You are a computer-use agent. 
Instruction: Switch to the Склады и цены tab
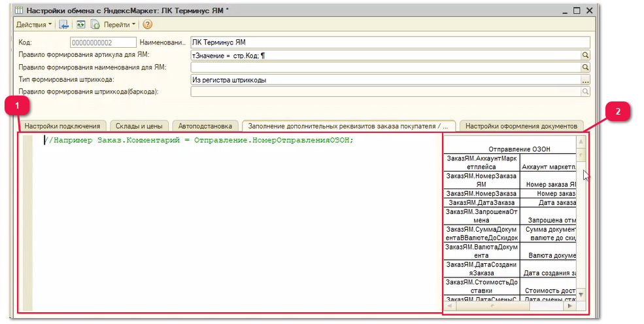pos(139,126)
